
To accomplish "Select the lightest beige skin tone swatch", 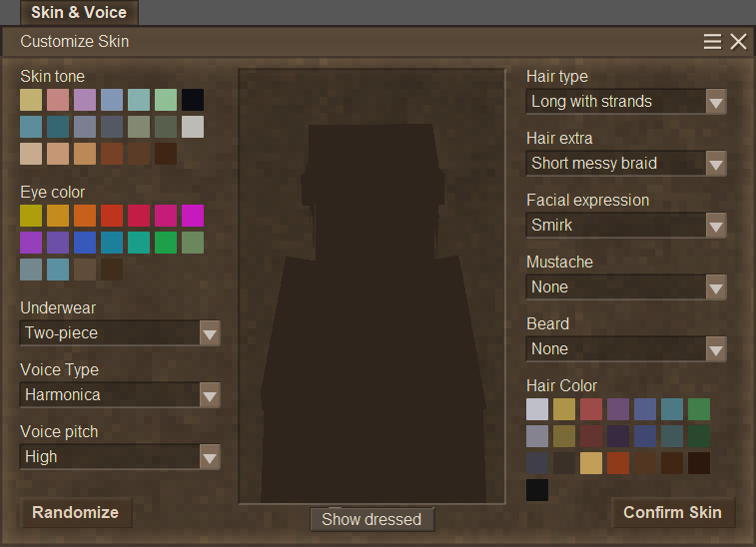I will 31,154.
